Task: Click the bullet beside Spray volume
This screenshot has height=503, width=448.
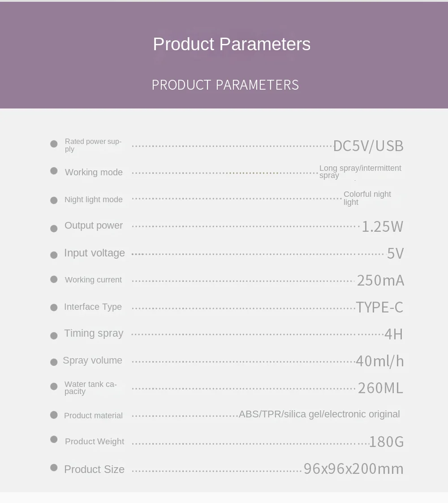Action: tap(54, 362)
